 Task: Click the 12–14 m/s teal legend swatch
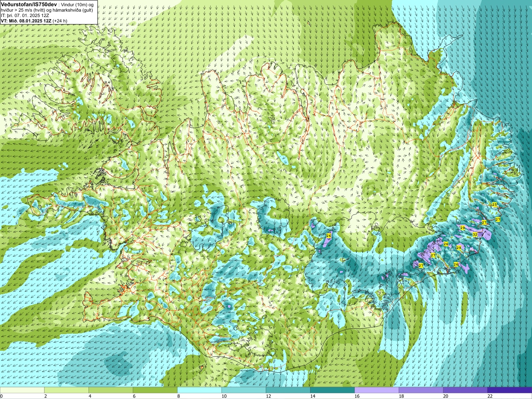coord(288,390)
